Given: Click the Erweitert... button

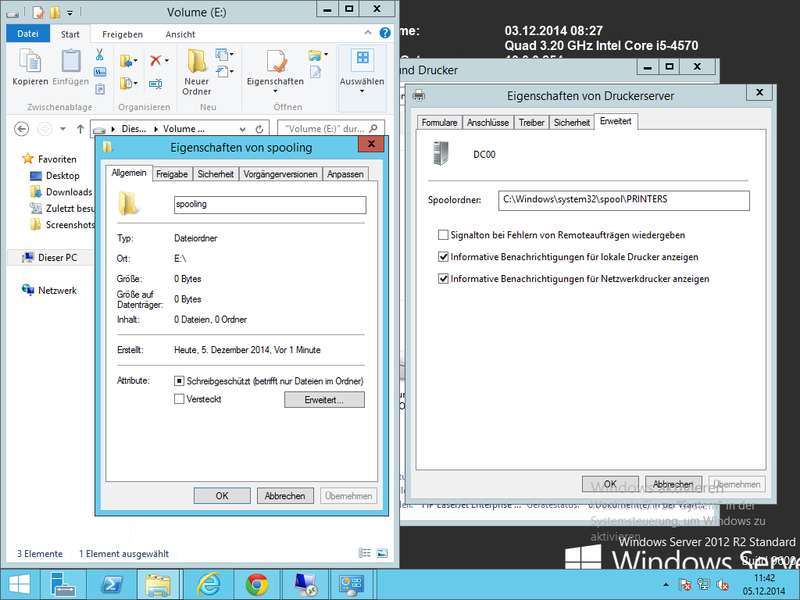Looking at the screenshot, I should [x=324, y=400].
